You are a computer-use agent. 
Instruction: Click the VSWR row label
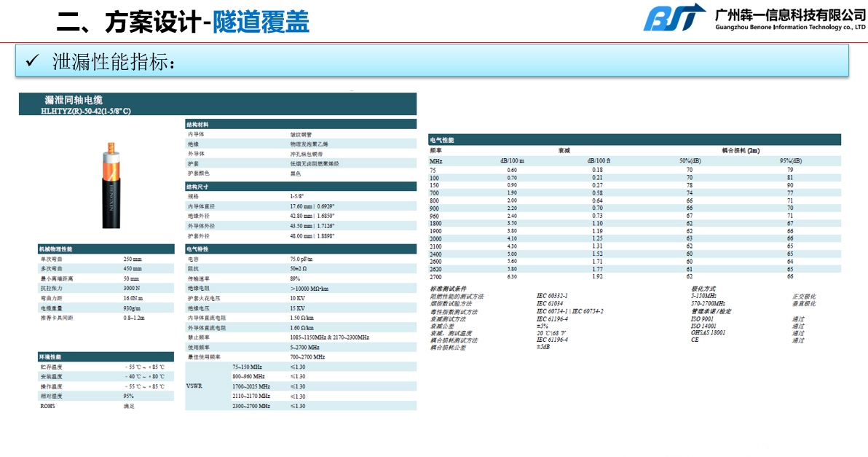194,386
